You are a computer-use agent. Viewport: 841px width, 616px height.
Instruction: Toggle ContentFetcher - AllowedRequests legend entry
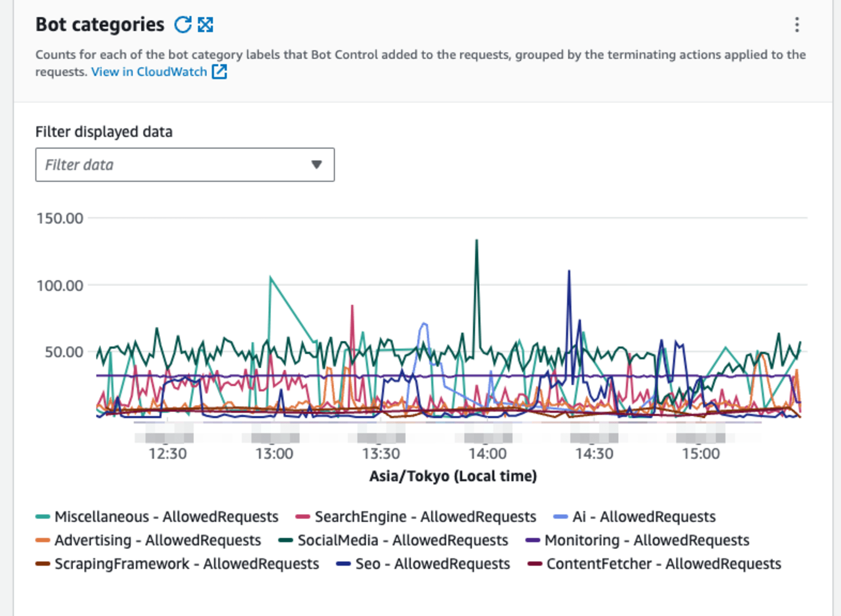pyautogui.click(x=654, y=563)
